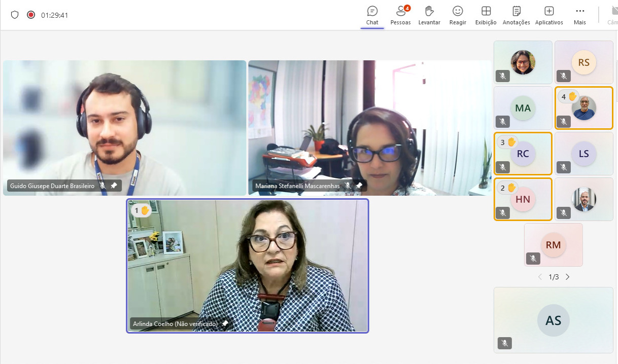Open the Exibição view options
Viewport: 618px width, 364px height.
click(x=486, y=15)
